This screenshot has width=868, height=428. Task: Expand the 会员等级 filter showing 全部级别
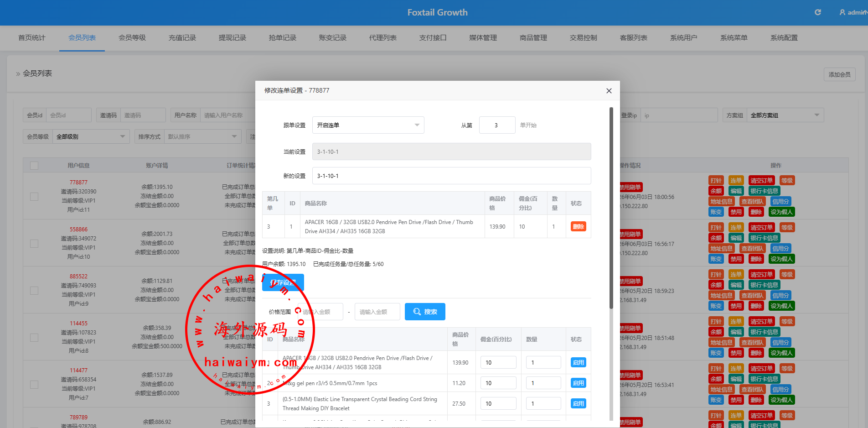(x=91, y=137)
